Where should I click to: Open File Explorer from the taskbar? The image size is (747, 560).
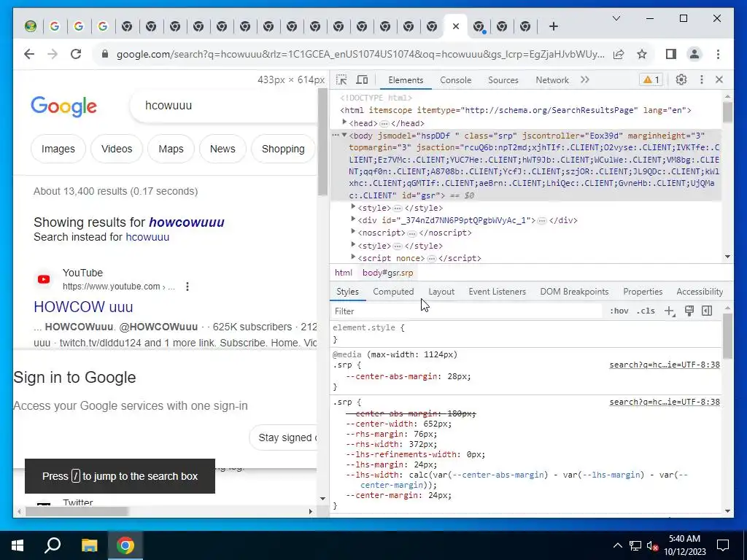pyautogui.click(x=89, y=545)
